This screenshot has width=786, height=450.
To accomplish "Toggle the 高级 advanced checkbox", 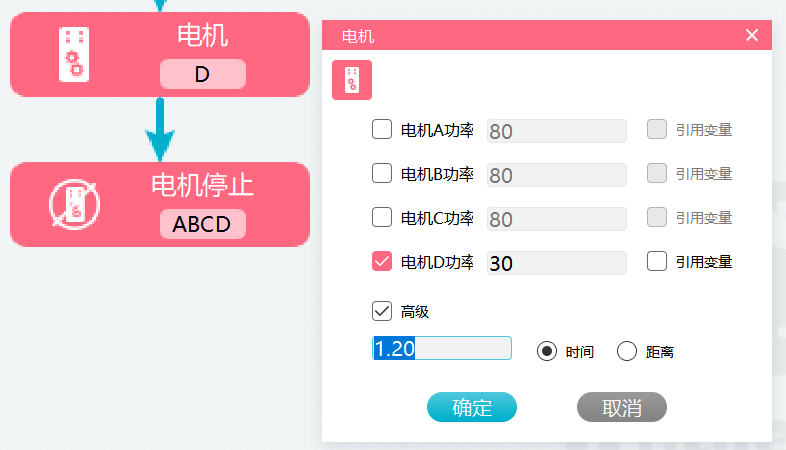I will (x=382, y=311).
